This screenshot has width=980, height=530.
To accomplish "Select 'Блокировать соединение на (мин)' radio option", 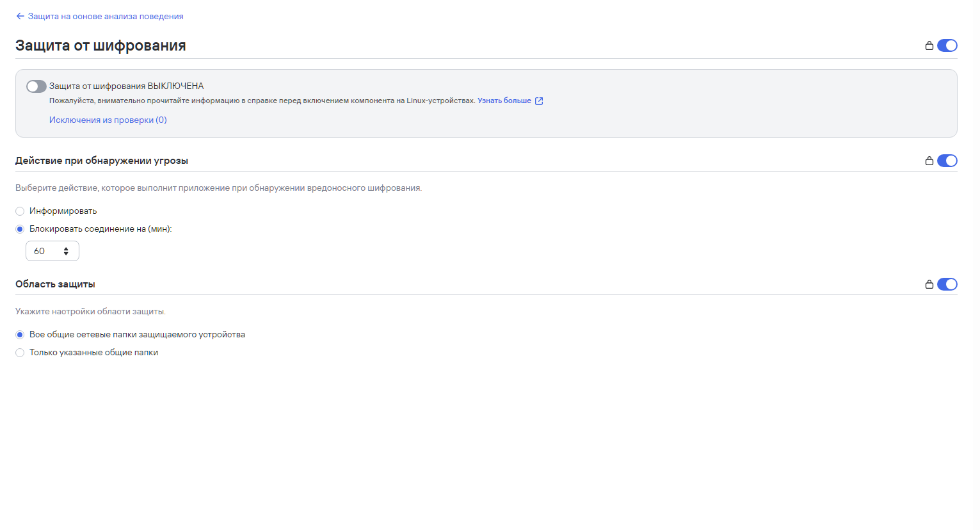I will [x=20, y=229].
